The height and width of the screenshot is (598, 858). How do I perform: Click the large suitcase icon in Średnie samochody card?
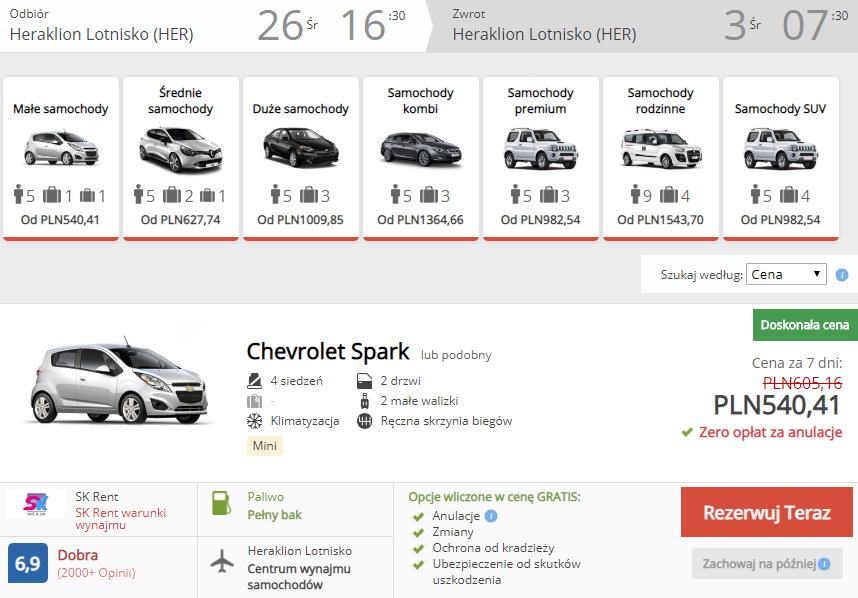[x=172, y=195]
